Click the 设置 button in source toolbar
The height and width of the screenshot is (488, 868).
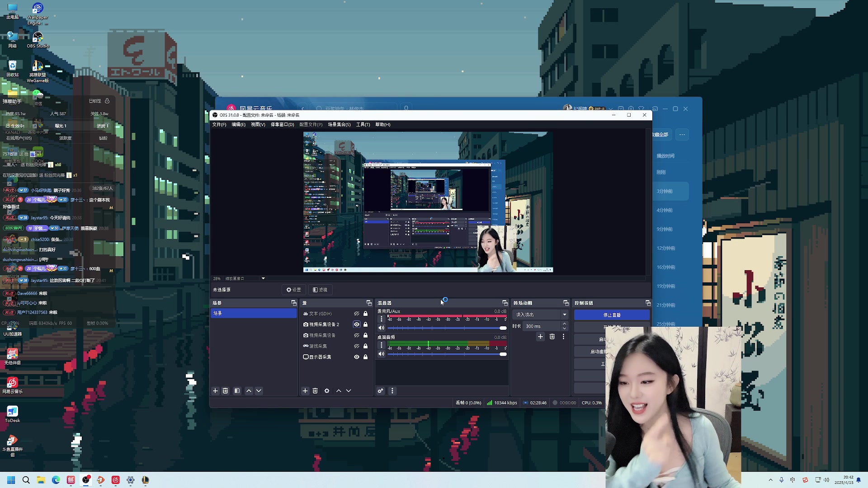point(294,290)
